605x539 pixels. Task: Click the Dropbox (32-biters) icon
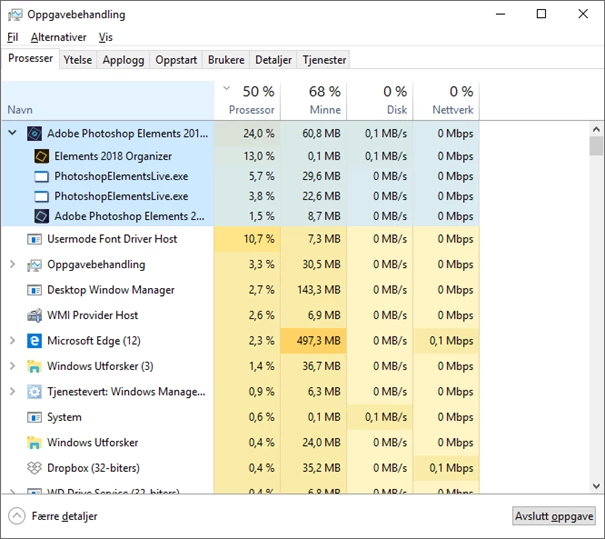[34, 468]
